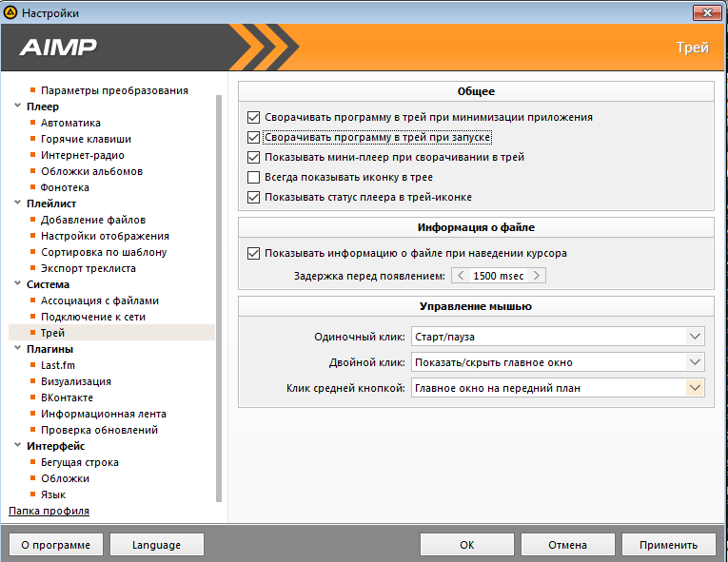This screenshot has height=562, width=728.
Task: Toggle 'Показывать статус плеера в трей-иконке'
Action: [x=253, y=197]
